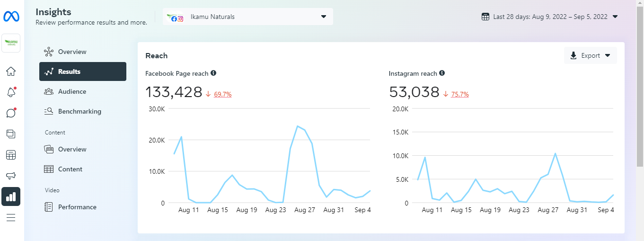
Task: Click the Meta logo icon
Action: (11, 17)
